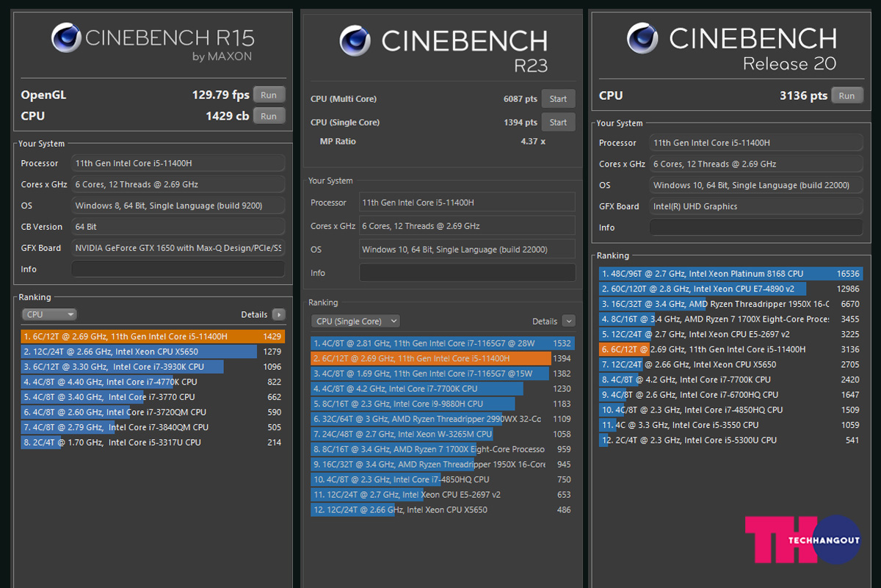Run the CPU test in Cinebench R15
This screenshot has height=588, width=881.
(x=269, y=116)
